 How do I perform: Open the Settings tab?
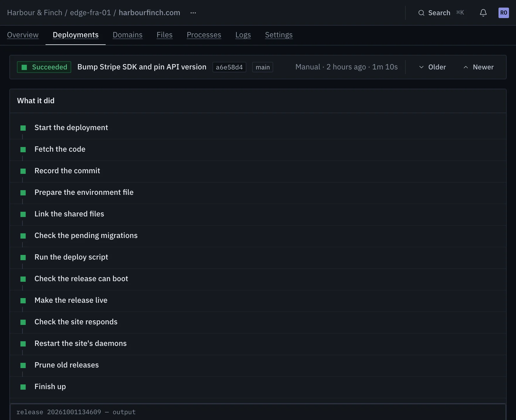[x=279, y=35]
